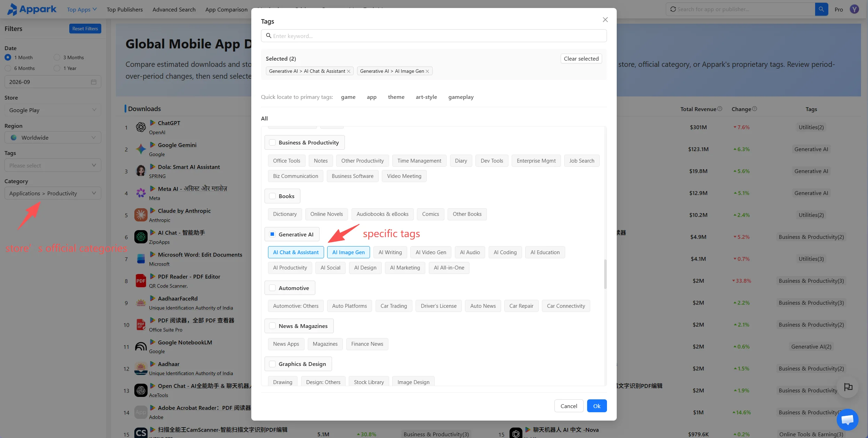868x438 pixels.
Task: Click the feedback flag icon
Action: [x=848, y=387]
